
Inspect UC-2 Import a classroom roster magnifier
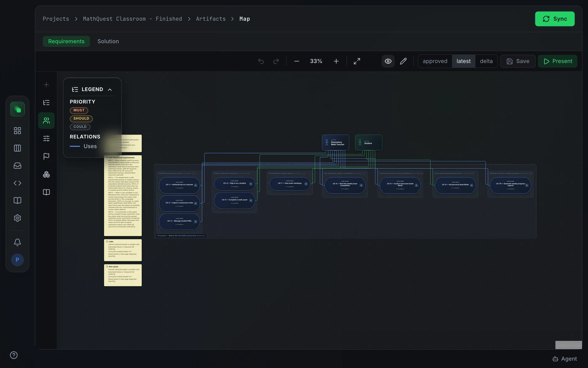pos(196,203)
